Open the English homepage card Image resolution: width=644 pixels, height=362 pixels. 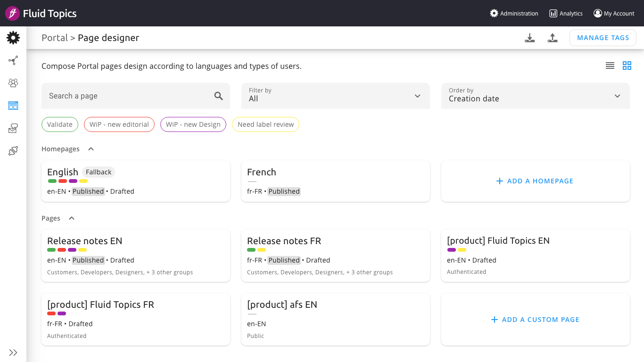(x=136, y=181)
